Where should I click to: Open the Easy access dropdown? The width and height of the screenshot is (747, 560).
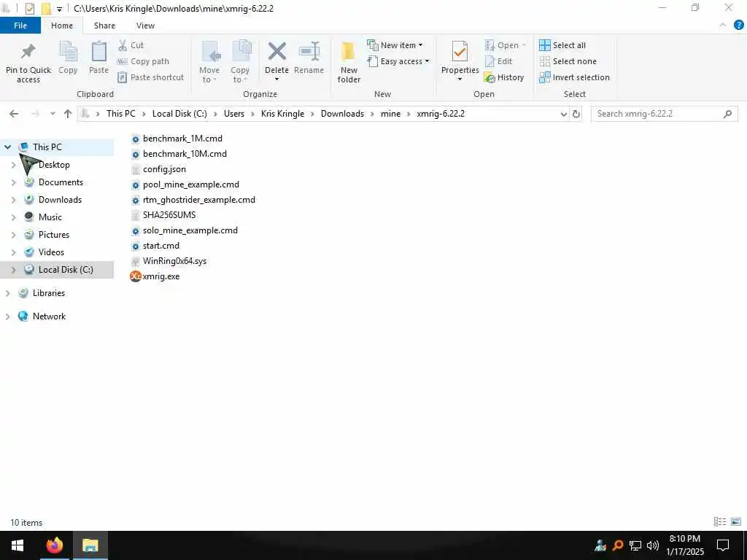398,61
